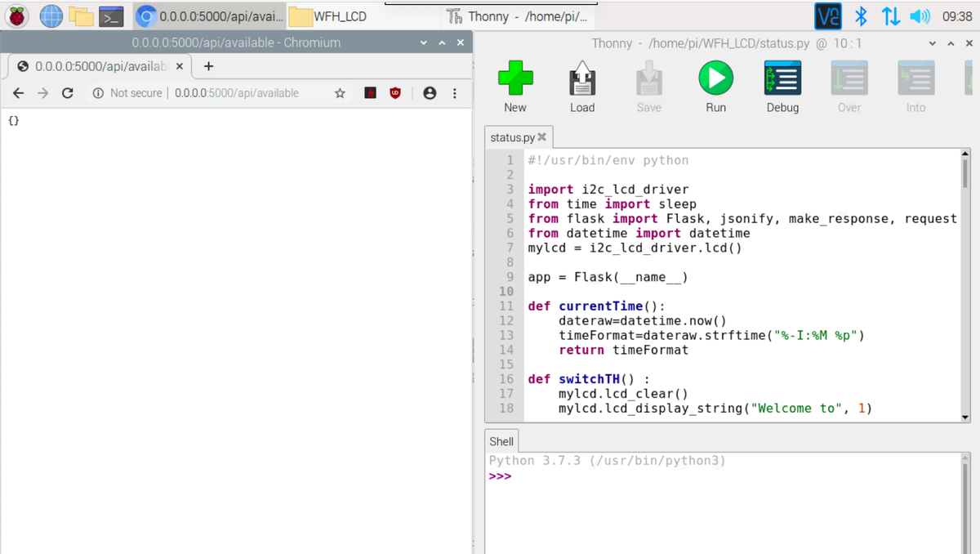980x554 pixels.
Task: Toggle Bluetooth in the system tray
Action: pyautogui.click(x=861, y=15)
